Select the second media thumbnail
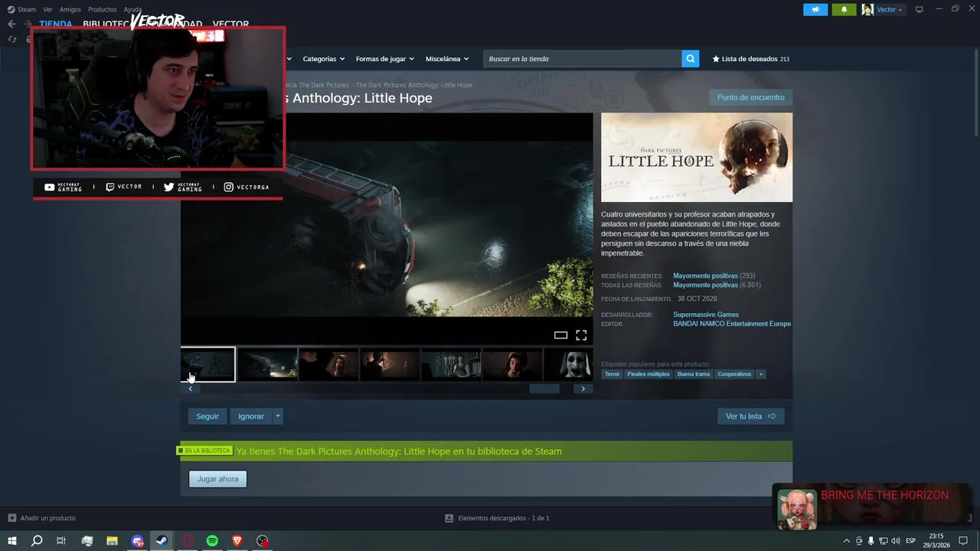Screen dimensions: 980x551 click(x=267, y=364)
